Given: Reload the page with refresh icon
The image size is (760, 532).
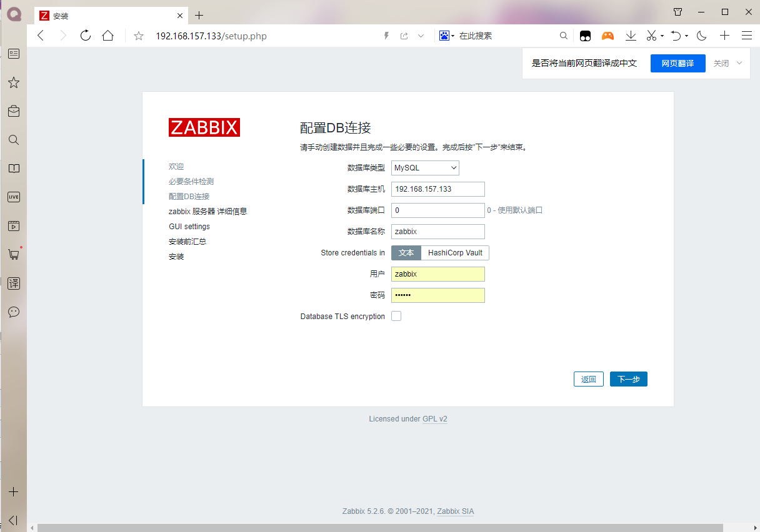Looking at the screenshot, I should (86, 36).
